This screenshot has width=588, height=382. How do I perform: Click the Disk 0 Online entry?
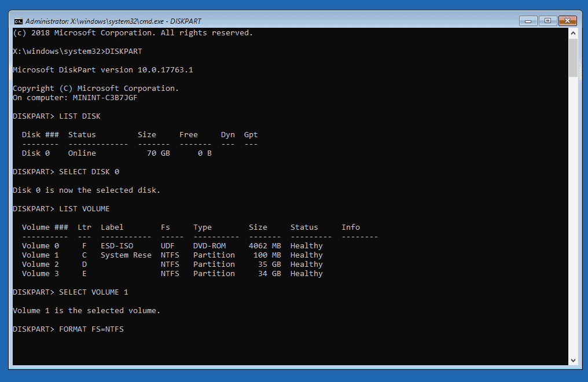[58, 153]
